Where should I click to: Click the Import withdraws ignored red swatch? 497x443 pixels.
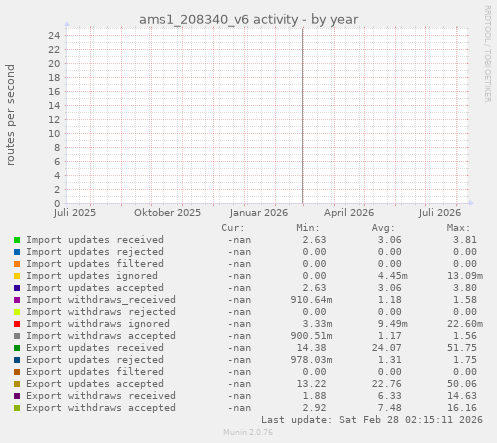[x=17, y=324]
